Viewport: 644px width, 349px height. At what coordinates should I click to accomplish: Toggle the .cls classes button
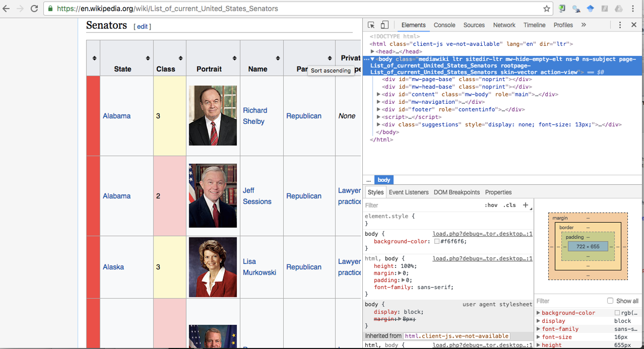510,205
